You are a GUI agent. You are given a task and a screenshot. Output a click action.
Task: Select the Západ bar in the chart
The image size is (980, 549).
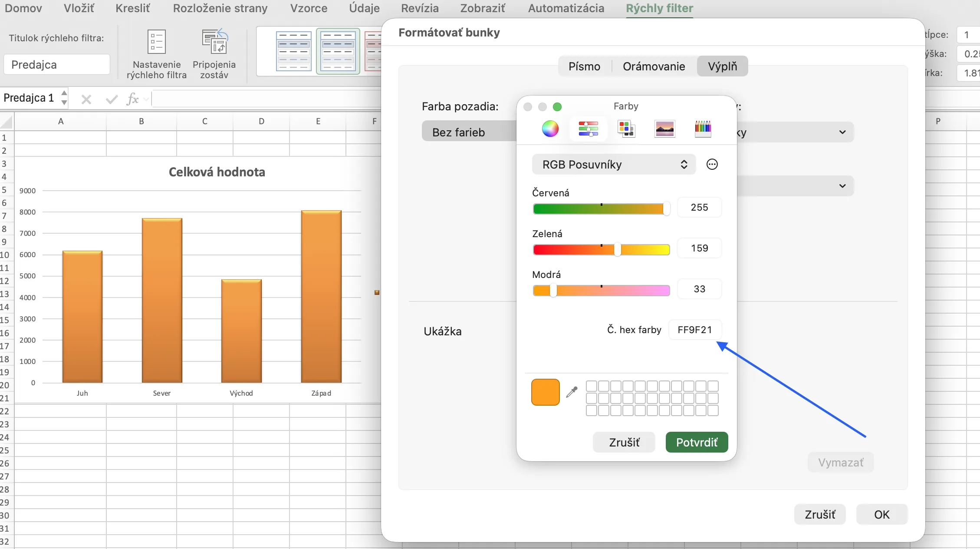[321, 296]
